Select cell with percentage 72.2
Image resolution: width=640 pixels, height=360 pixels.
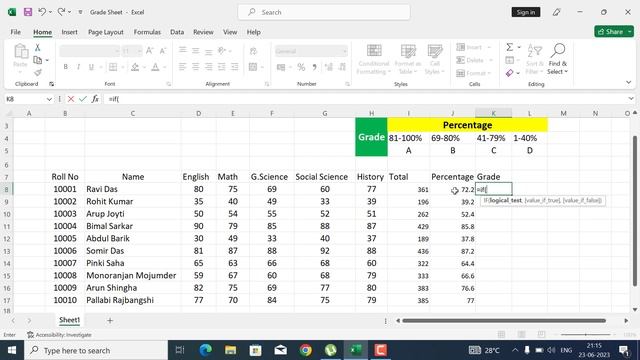pos(452,189)
